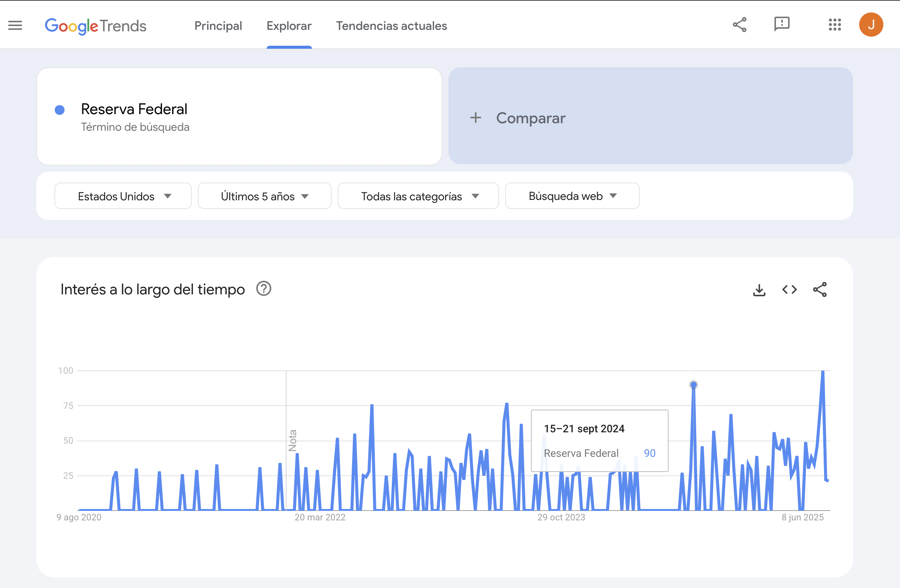Open help for Interés a lo largo del tiempo
900x588 pixels.
264,289
